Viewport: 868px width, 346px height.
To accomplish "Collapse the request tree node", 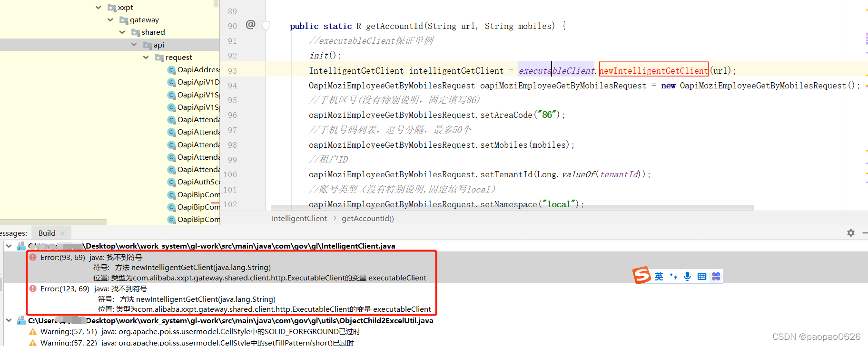I will [146, 58].
